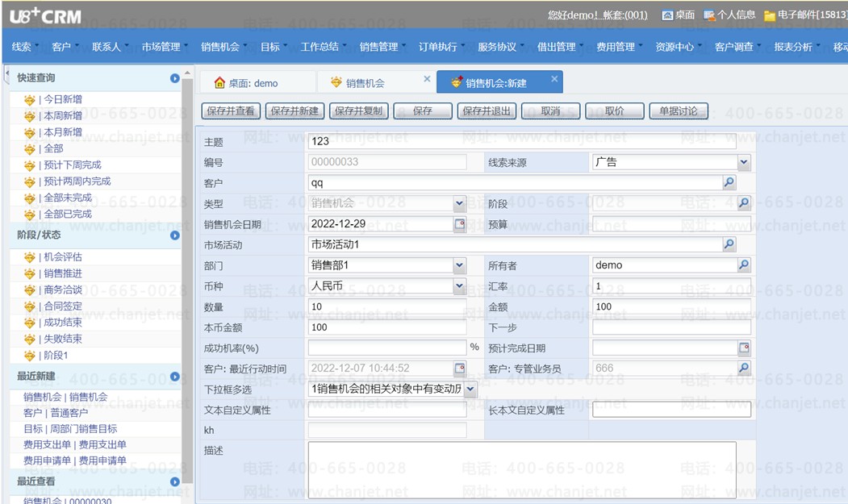The height and width of the screenshot is (504, 848).
Task: Open 个人信息 in the top bar
Action: [x=729, y=15]
